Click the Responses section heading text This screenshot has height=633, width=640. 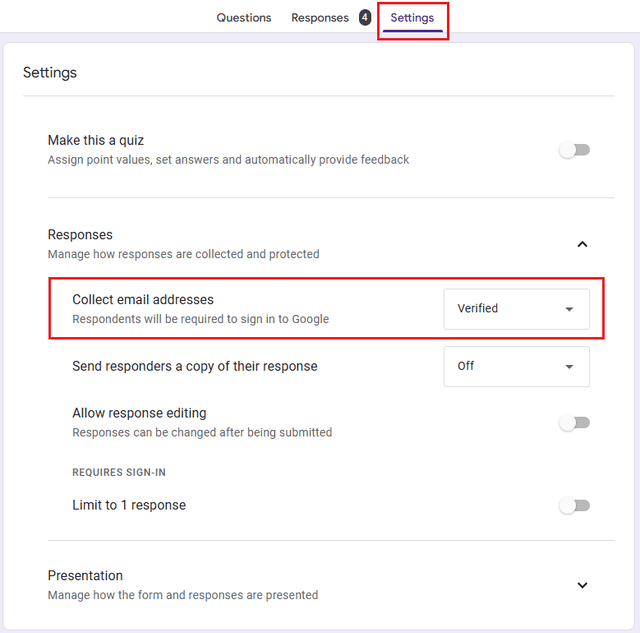[80, 235]
